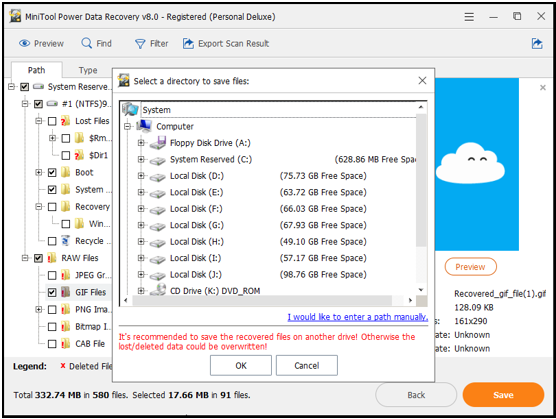Click Export Scan Result icon
The width and height of the screenshot is (556, 419).
(x=188, y=43)
